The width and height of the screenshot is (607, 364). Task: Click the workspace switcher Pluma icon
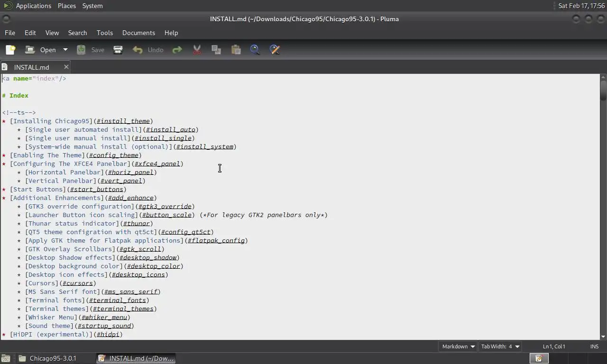539,358
